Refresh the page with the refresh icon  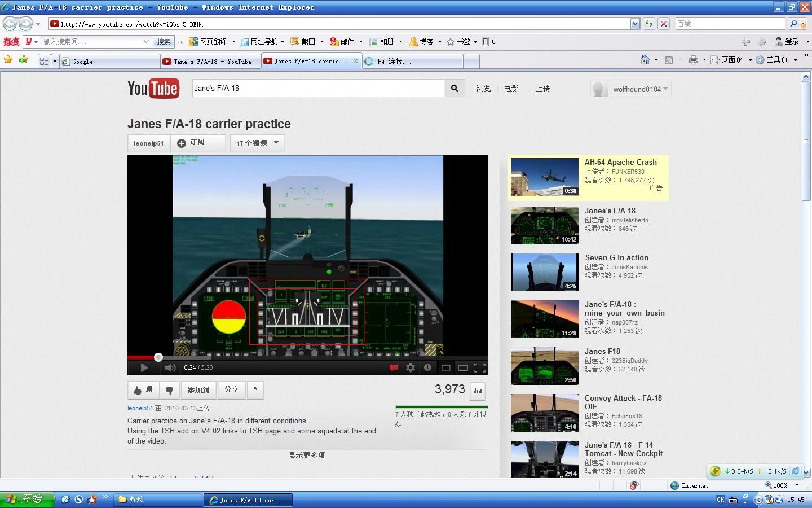pos(649,24)
